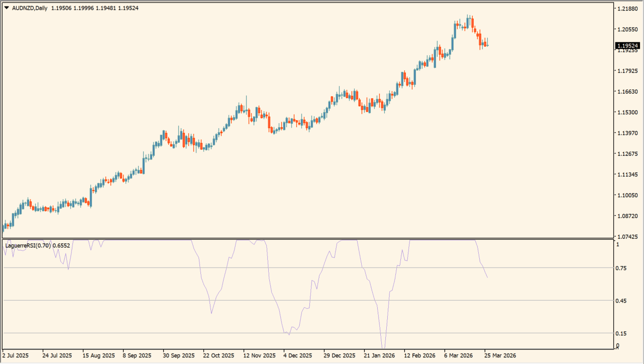
Task: Click the 1.15300 price axis label
Action: click(628, 112)
